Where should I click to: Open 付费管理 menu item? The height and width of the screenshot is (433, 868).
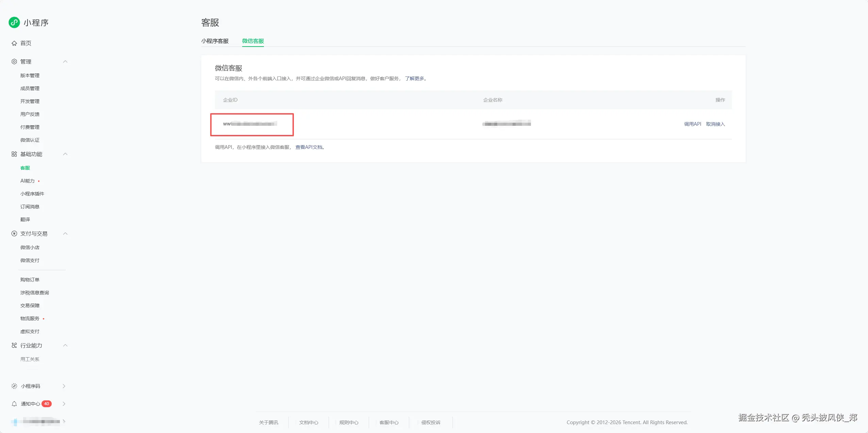30,127
